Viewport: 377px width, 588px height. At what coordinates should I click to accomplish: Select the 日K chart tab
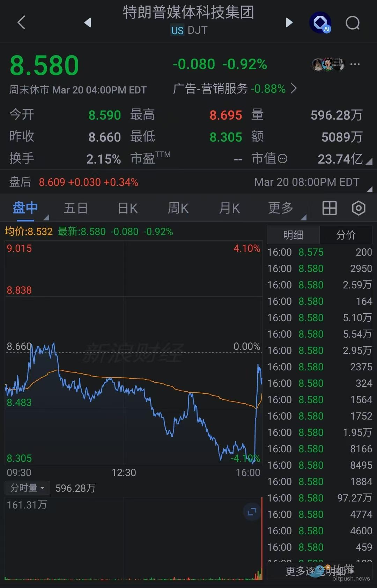[x=127, y=208]
